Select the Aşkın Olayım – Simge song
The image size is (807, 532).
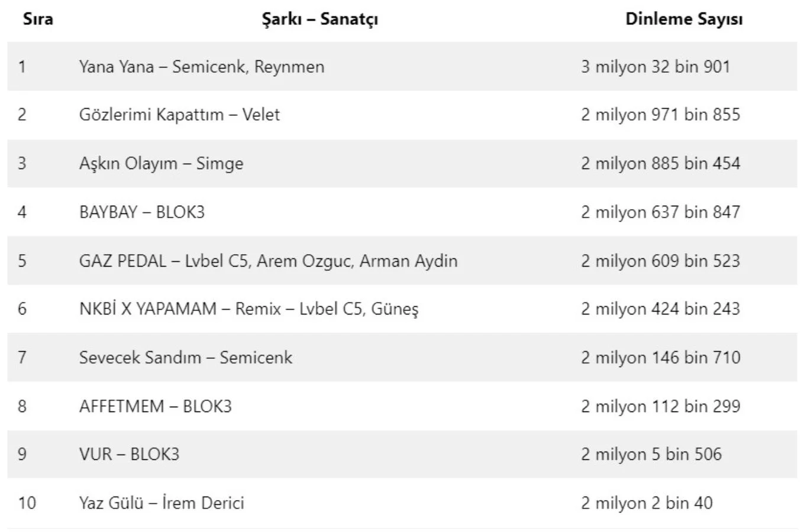(161, 163)
